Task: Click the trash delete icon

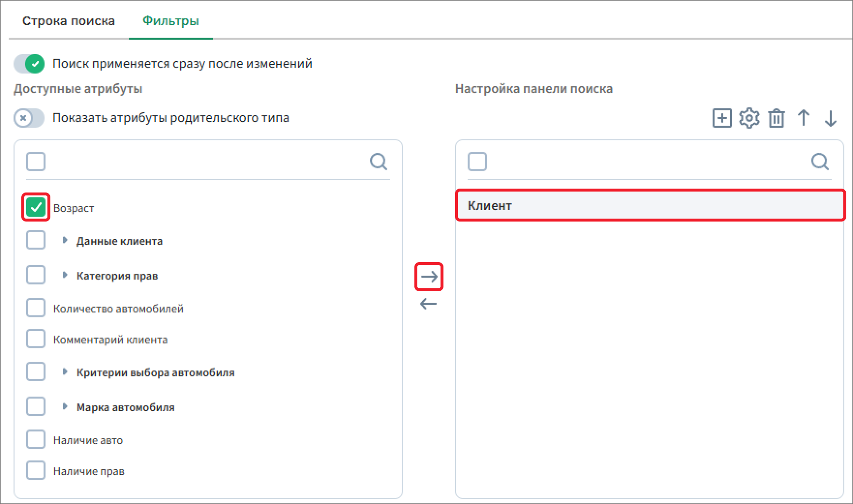Action: pos(776,118)
